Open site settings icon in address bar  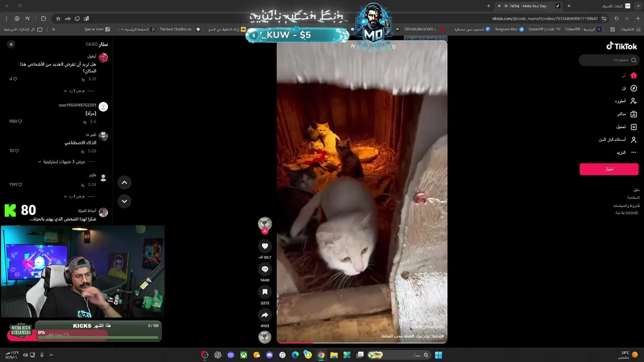(604, 19)
